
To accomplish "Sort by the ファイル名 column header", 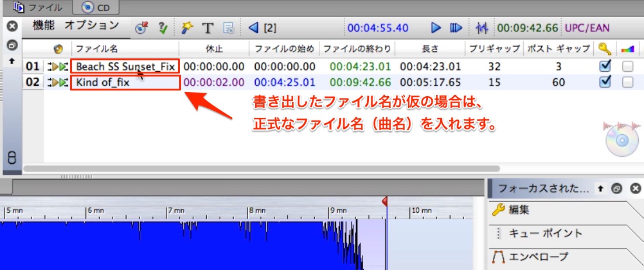I will tap(126, 49).
